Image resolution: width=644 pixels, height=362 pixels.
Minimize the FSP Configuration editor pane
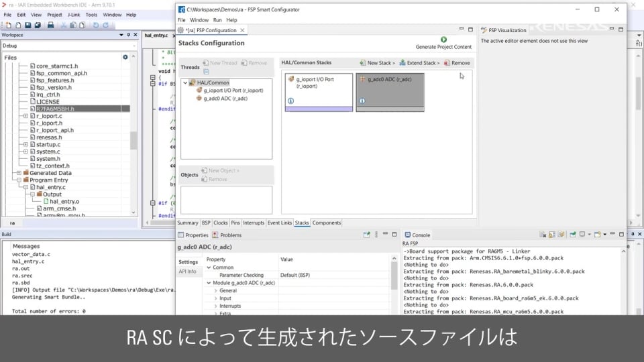462,29
